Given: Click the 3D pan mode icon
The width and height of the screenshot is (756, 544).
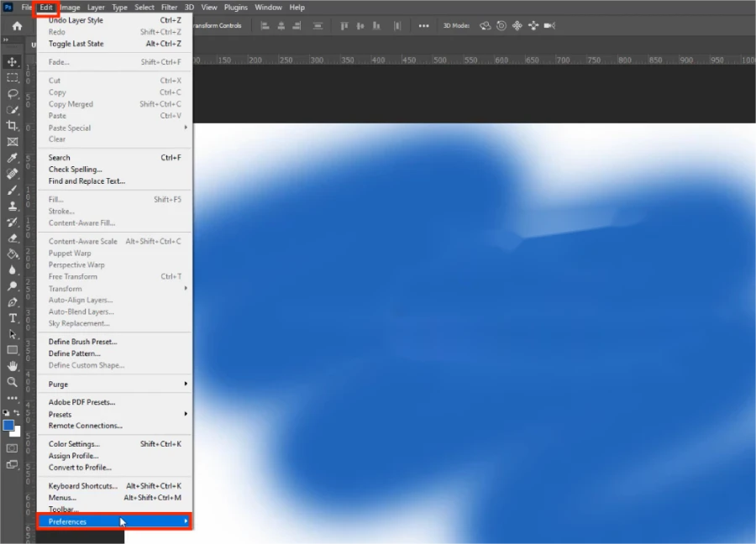Looking at the screenshot, I should (517, 26).
